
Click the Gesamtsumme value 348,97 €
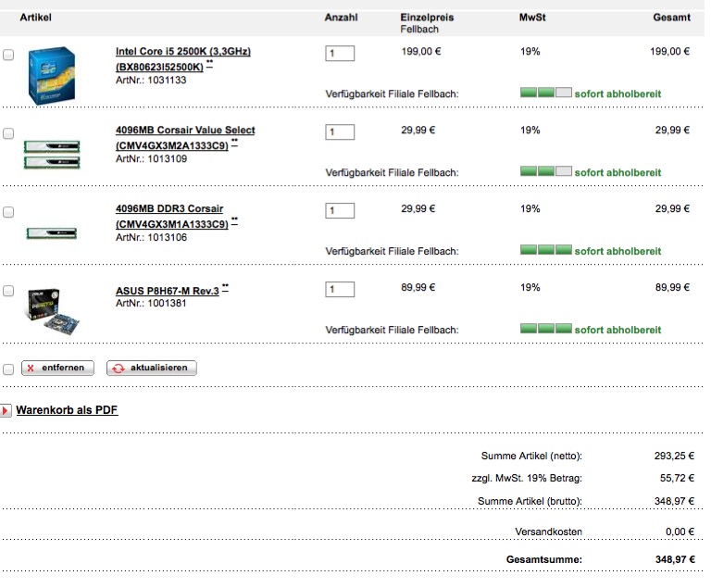coord(675,559)
